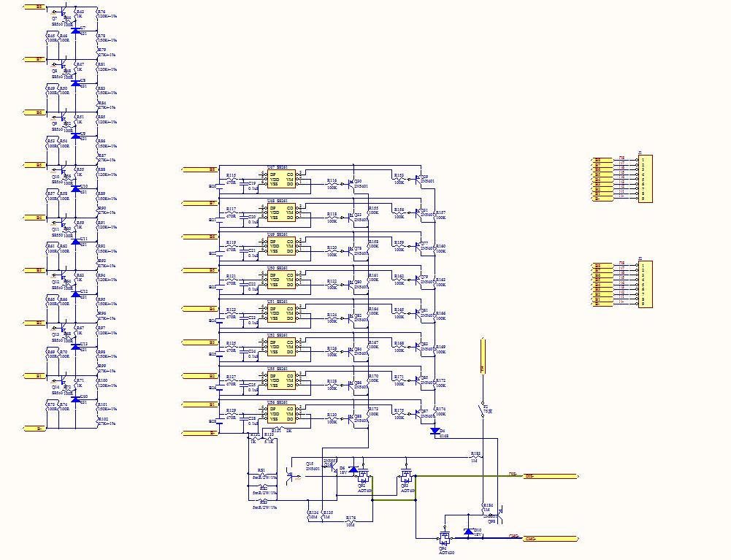Select the Q92 AOT460 MOSFET symbol
The width and height of the screenshot is (731, 560).
coord(361,476)
